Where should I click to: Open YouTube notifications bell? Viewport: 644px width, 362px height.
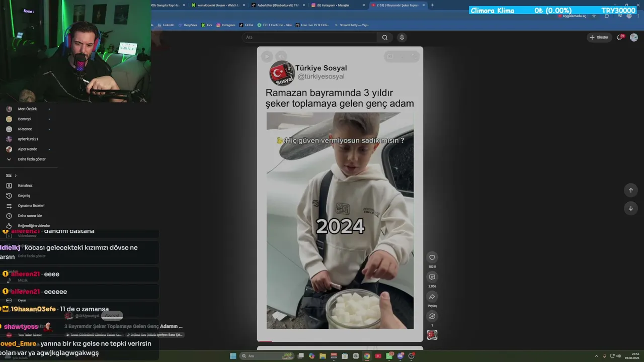pos(620,37)
